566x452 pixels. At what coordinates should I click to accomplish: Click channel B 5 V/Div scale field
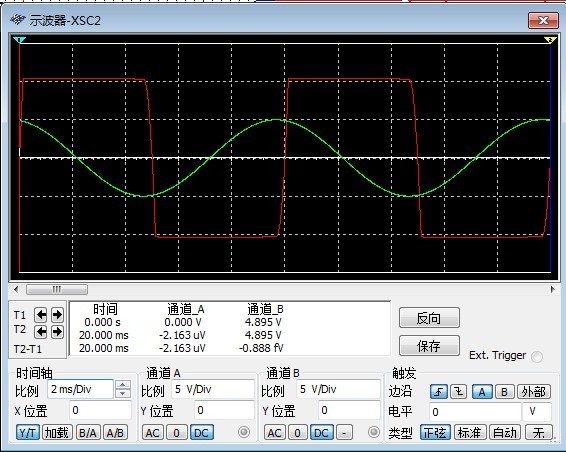[x=338, y=390]
